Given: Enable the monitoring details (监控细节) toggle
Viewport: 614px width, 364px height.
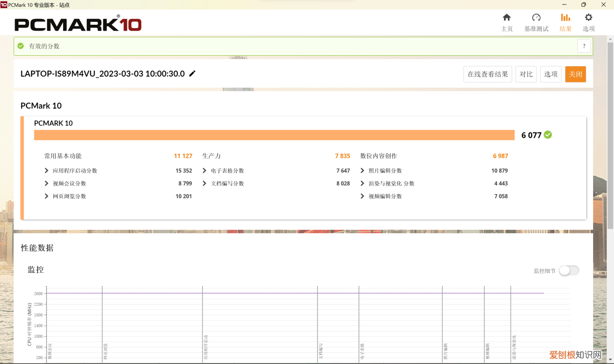Looking at the screenshot, I should pyautogui.click(x=568, y=270).
